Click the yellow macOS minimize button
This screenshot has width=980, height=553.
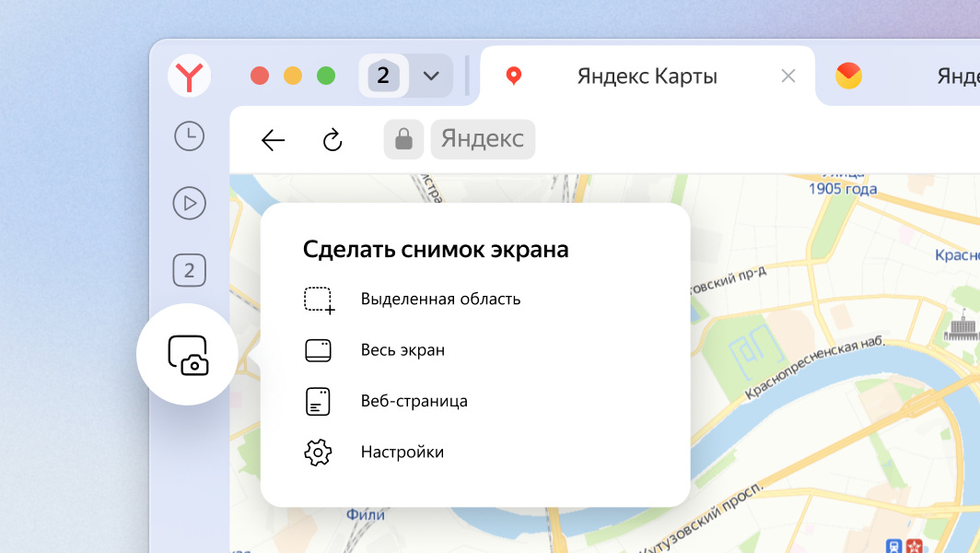[x=293, y=76]
